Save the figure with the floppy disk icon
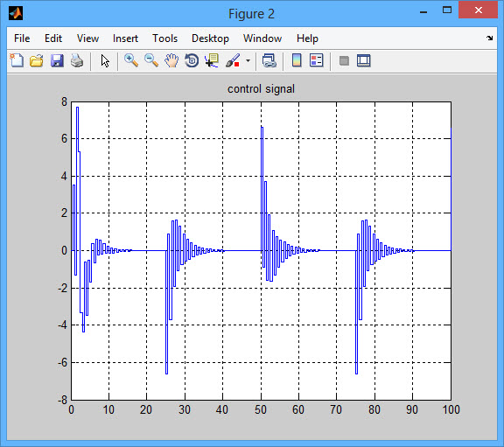Screen dimensions: 504x447 pos(57,60)
